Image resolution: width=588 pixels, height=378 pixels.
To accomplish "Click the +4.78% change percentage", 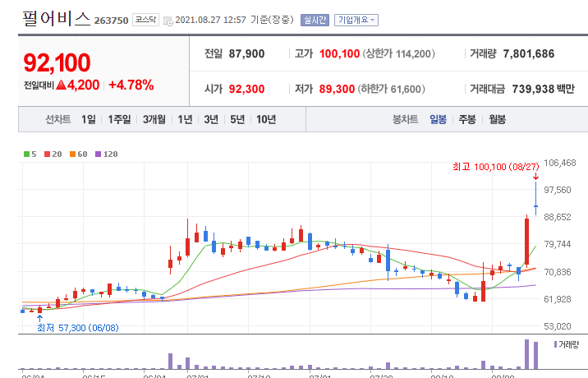I will tap(131, 85).
